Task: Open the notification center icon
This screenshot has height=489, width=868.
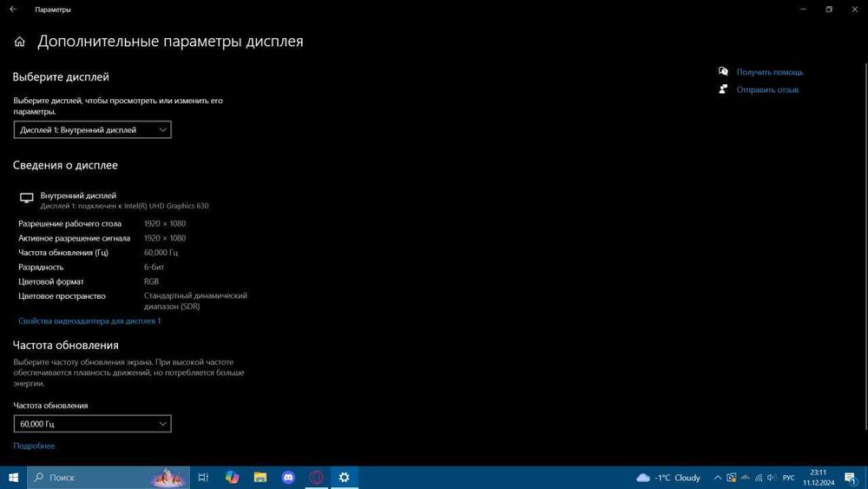Action: (851, 478)
